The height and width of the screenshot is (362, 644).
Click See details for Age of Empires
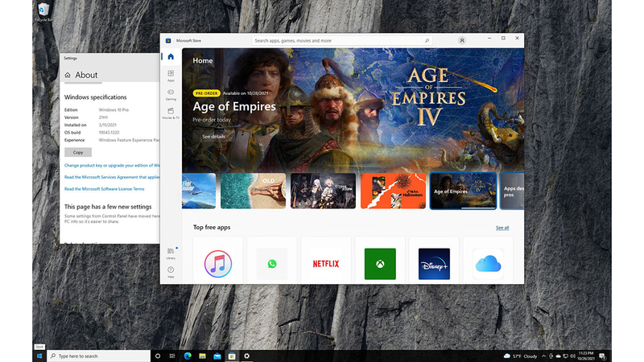(x=213, y=137)
